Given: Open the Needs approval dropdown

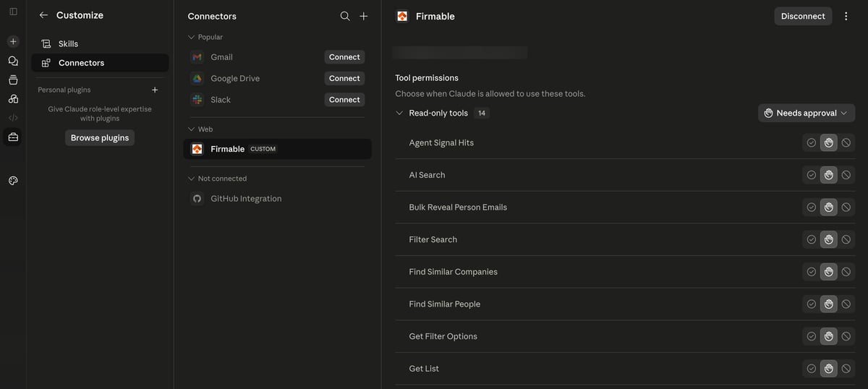Looking at the screenshot, I should pyautogui.click(x=807, y=113).
